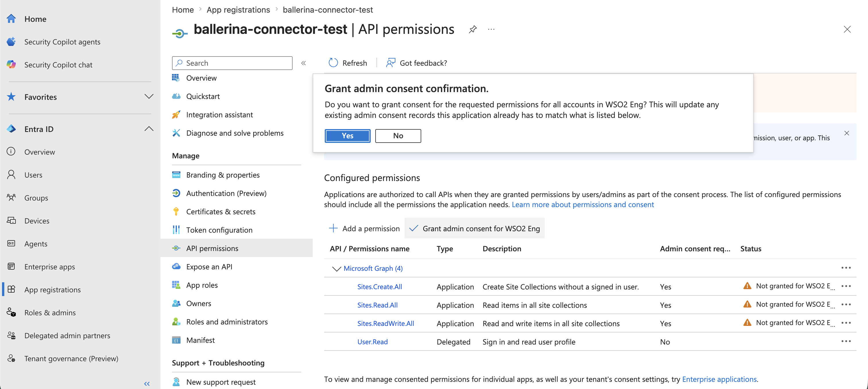Close the API permissions blade
Image resolution: width=868 pixels, height=389 pixels.
(x=847, y=29)
